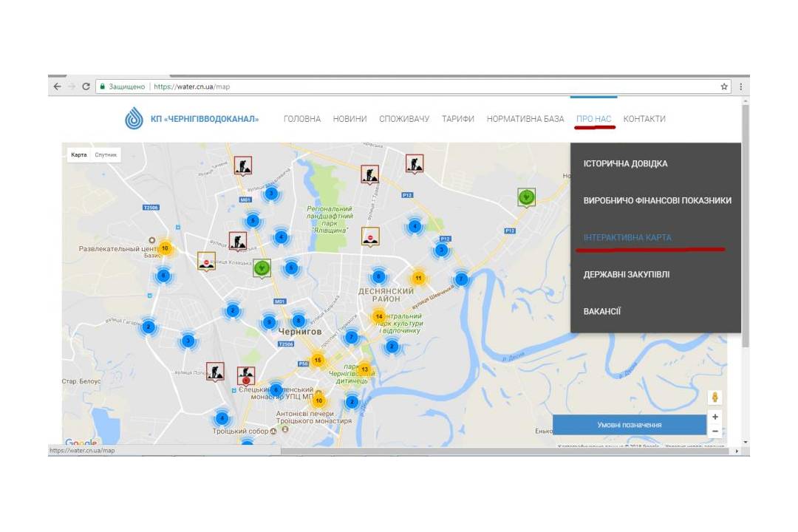Open ВАКАНСІЇ from the dropdown
The image size is (798, 532).
pos(602,312)
